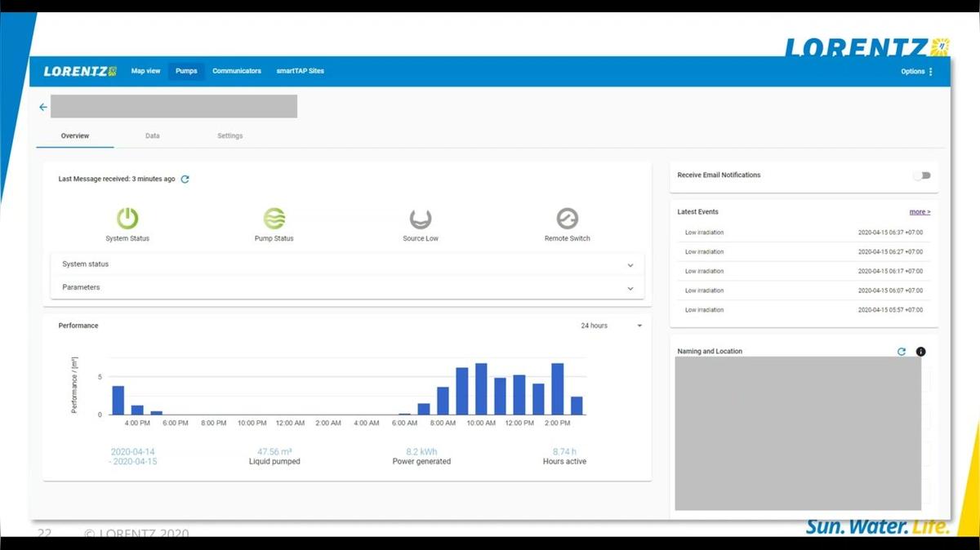Switch to the Settings tab
Viewport: 980px width, 550px height.
pyautogui.click(x=229, y=135)
